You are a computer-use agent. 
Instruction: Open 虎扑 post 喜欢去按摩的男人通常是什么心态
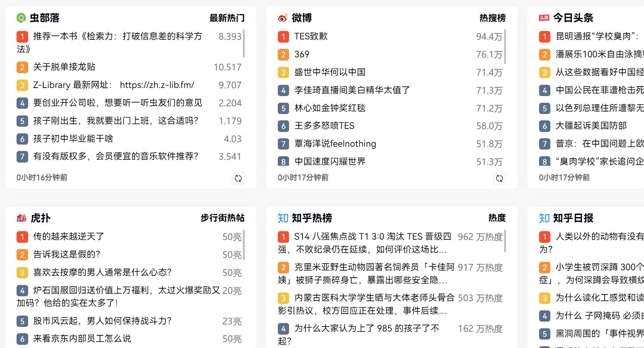pyautogui.click(x=102, y=272)
